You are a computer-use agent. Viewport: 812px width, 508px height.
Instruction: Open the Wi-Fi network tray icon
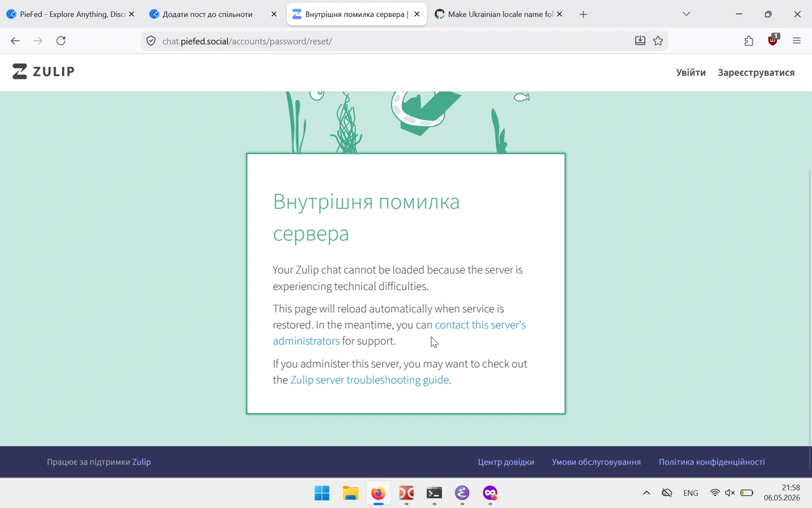715,493
